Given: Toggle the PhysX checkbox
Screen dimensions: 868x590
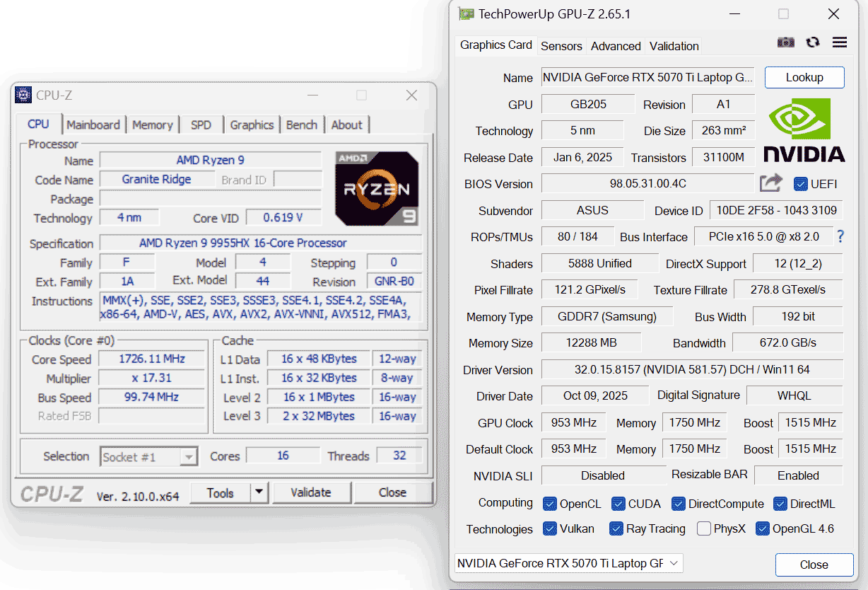Looking at the screenshot, I should point(704,528).
